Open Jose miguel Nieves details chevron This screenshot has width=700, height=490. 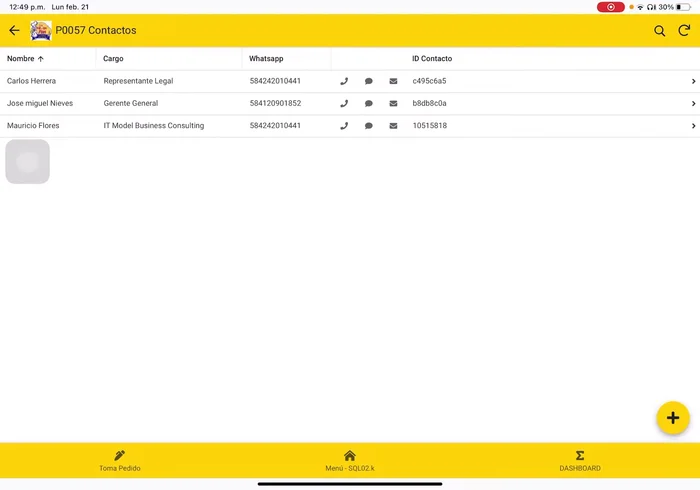pyautogui.click(x=693, y=103)
